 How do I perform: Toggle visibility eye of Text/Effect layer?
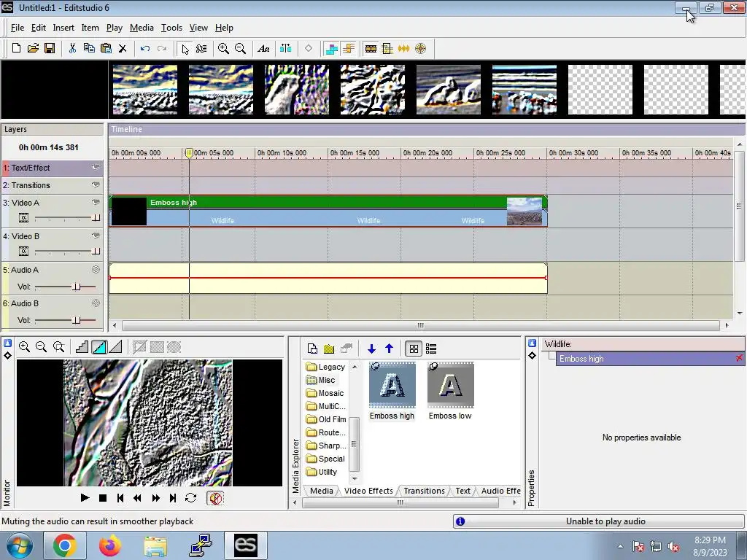pyautogui.click(x=96, y=168)
